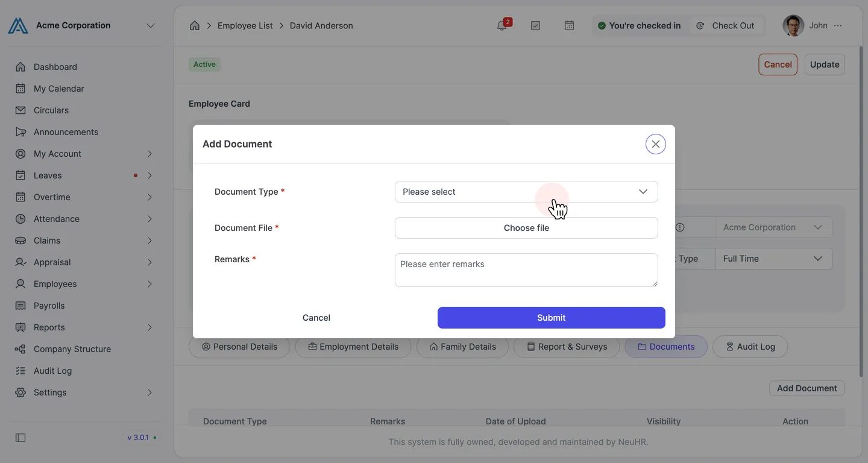Click the Attendance clock icon

tap(20, 219)
